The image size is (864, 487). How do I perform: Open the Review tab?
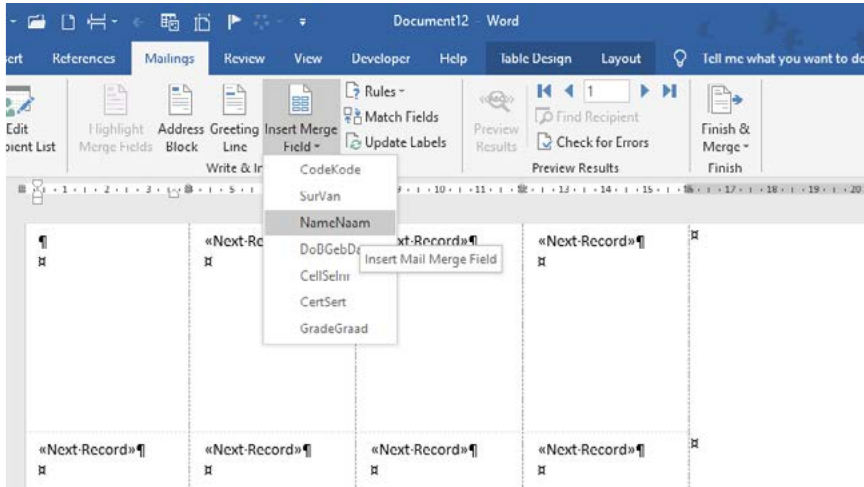pos(244,58)
